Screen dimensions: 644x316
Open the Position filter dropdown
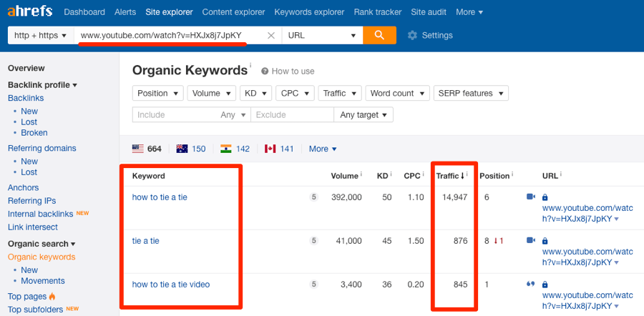click(157, 93)
